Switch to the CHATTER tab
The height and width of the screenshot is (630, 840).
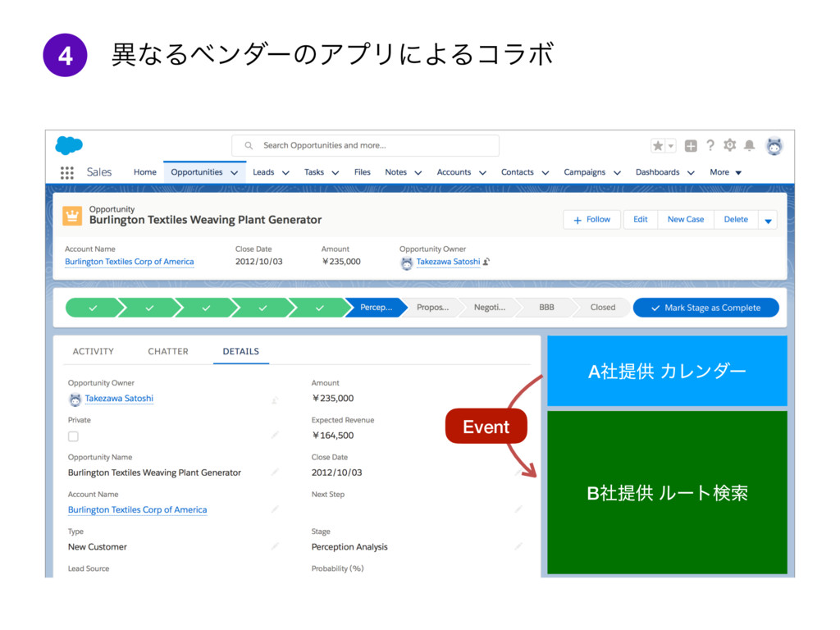tap(168, 351)
